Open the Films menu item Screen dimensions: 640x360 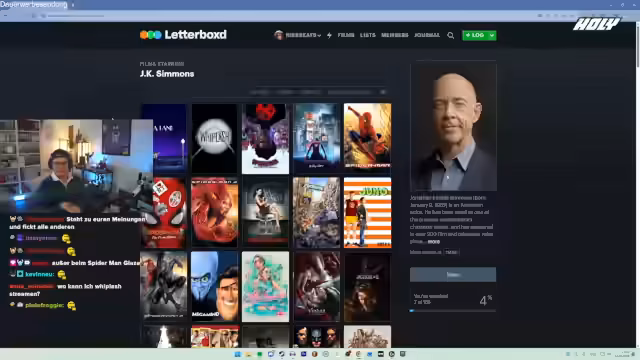(x=346, y=36)
